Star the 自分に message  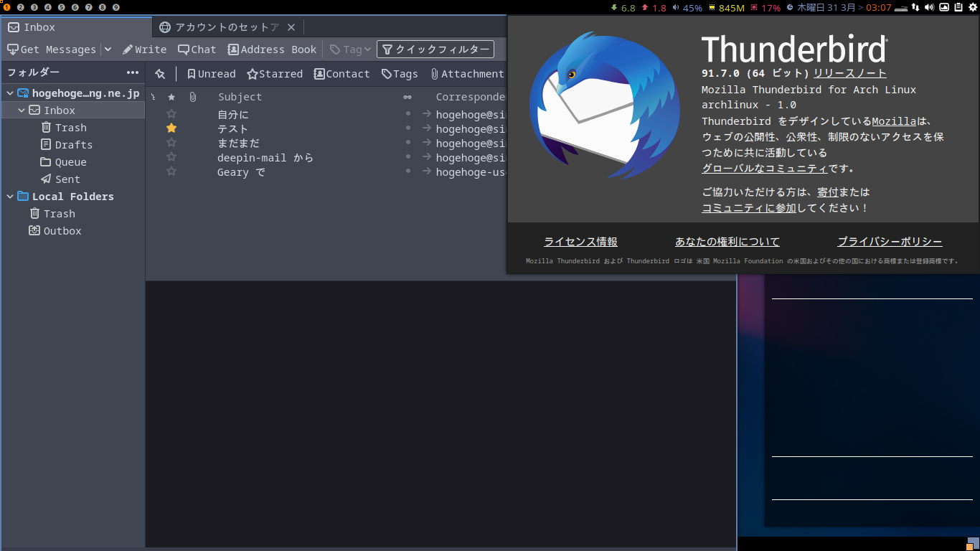point(171,114)
